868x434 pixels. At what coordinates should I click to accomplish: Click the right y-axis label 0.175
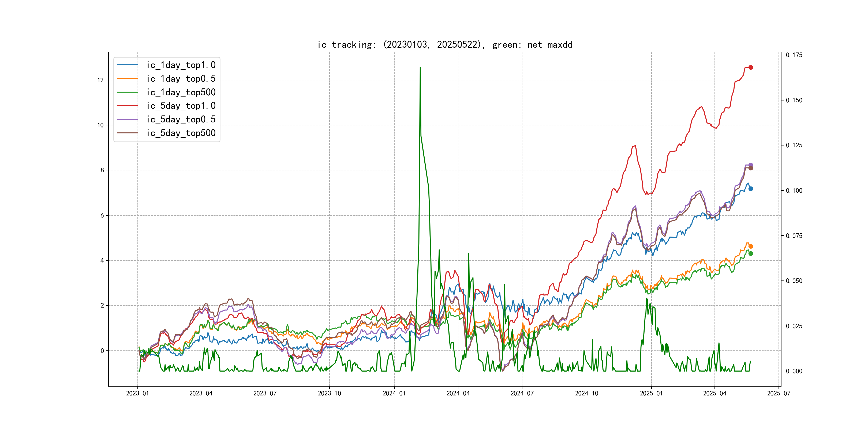click(x=794, y=55)
